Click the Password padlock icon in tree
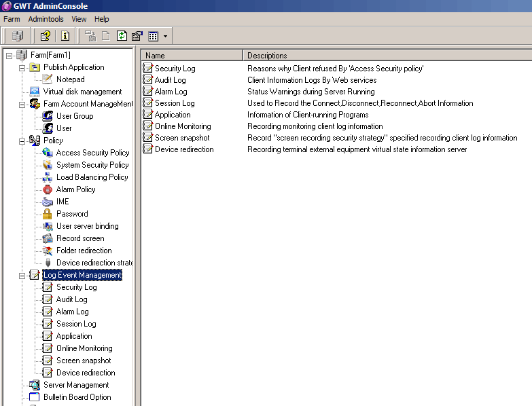This screenshot has width=532, height=406. (x=48, y=214)
